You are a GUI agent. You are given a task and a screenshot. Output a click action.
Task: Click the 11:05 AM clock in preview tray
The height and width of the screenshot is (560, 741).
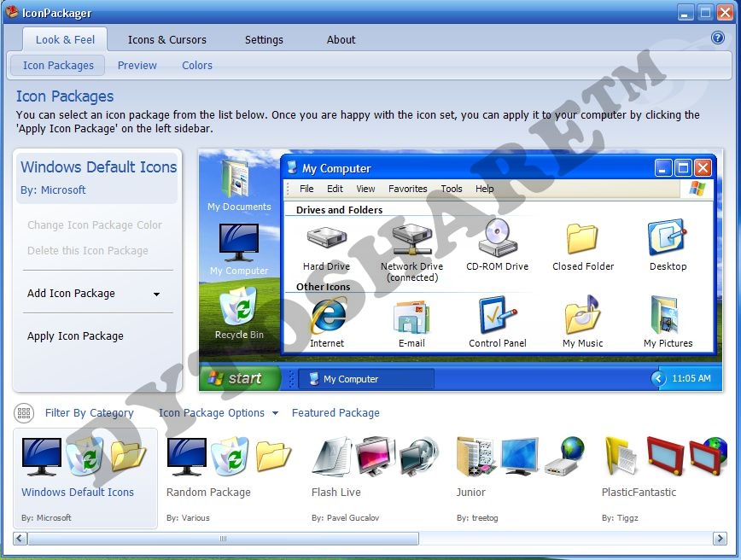click(691, 378)
